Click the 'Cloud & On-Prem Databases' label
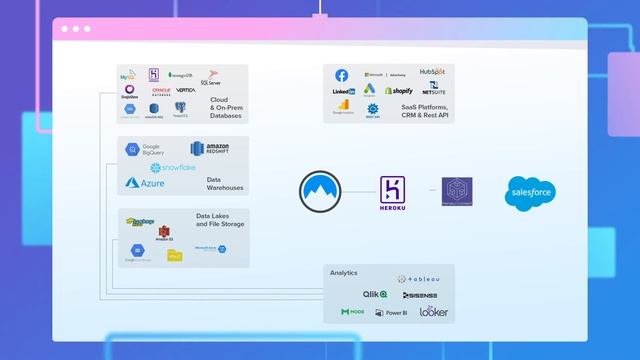 click(227, 108)
